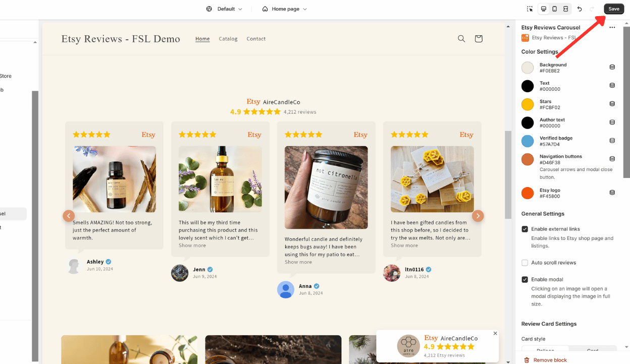Pick the Navigation buttons color swatch
Image resolution: width=630 pixels, height=364 pixels.
pos(528,159)
